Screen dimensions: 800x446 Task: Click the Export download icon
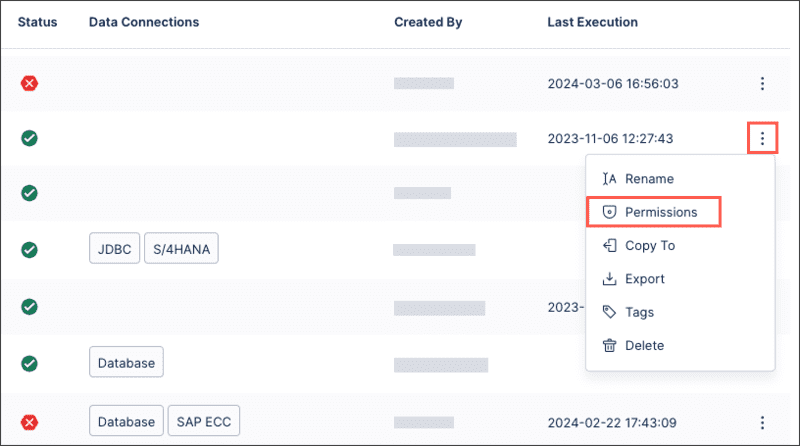tap(609, 279)
